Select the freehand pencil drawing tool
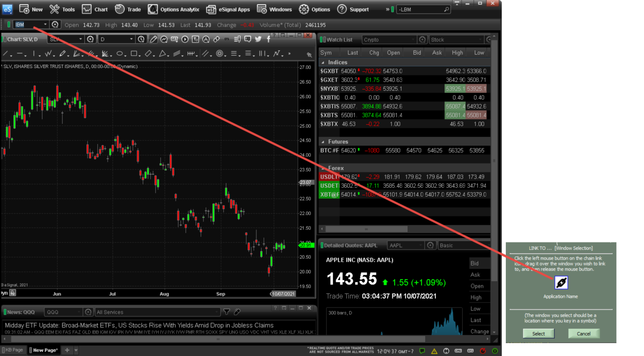Viewport: 644px width, 356px height. point(62,53)
